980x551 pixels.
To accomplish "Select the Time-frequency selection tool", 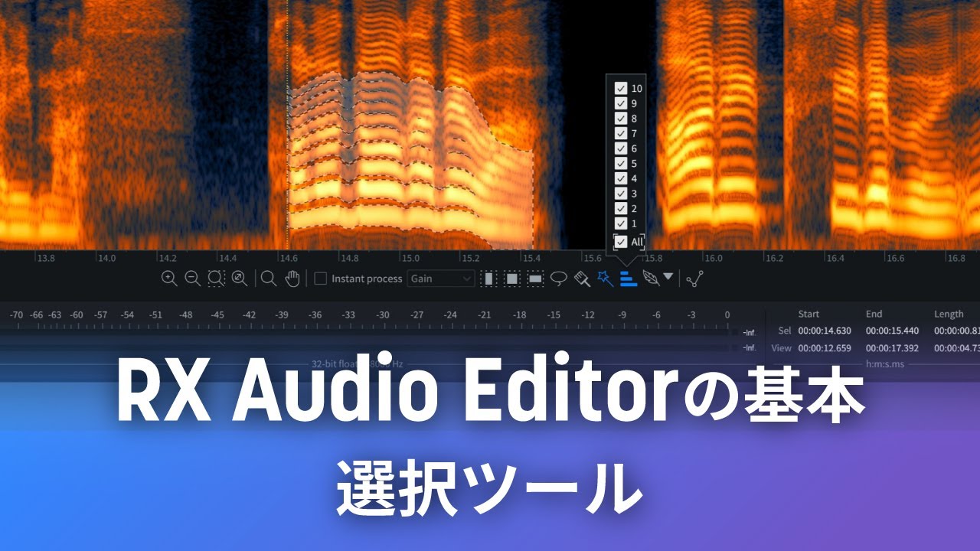I will click(x=512, y=279).
